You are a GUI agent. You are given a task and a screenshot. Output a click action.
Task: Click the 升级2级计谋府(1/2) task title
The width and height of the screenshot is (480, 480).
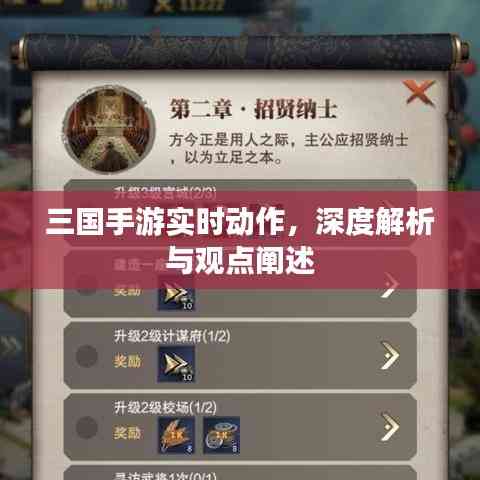coord(172,336)
